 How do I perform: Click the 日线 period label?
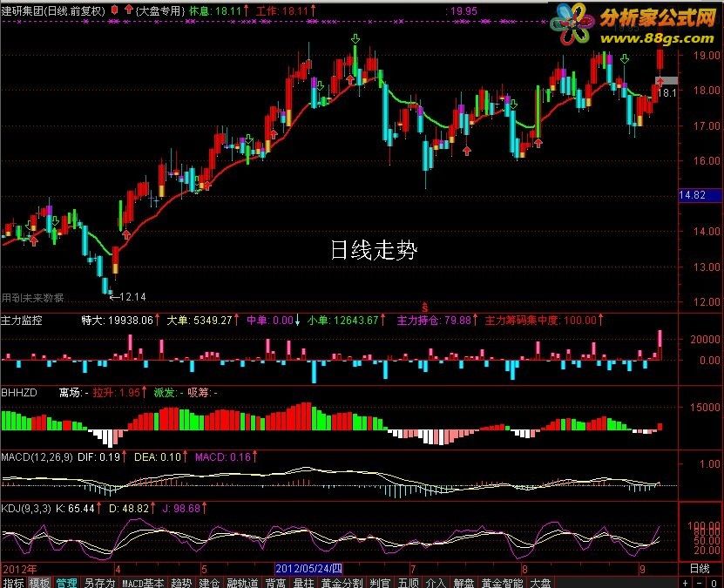[700, 569]
